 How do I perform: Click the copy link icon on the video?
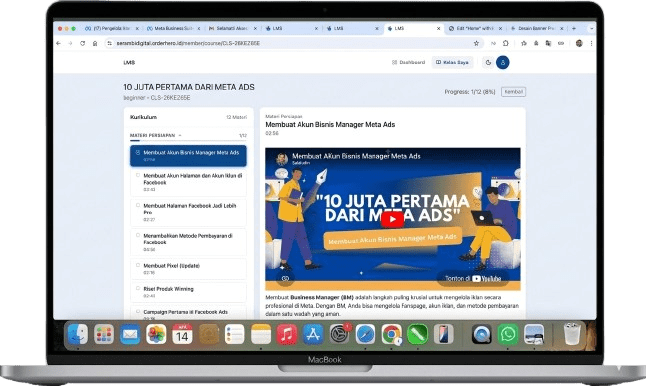click(x=285, y=278)
